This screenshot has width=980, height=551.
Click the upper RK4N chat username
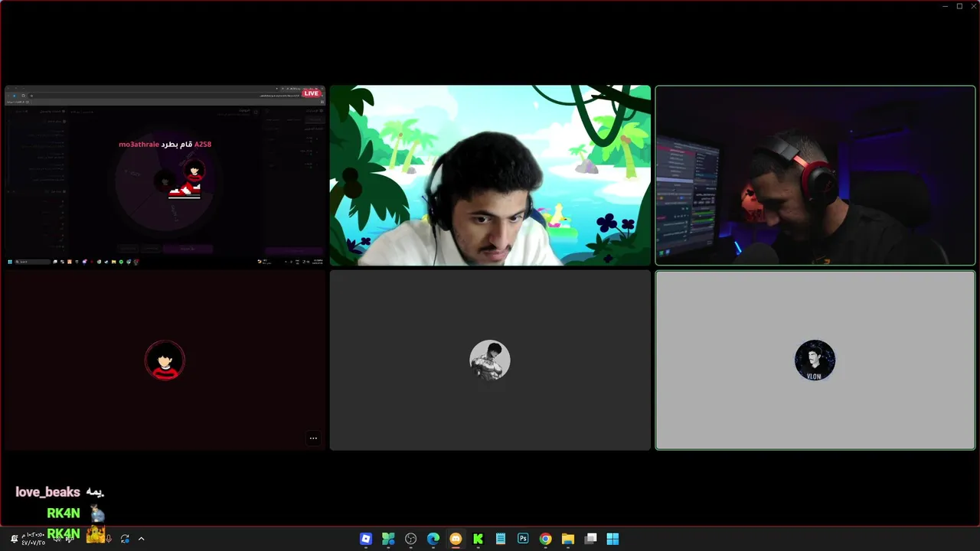(64, 514)
